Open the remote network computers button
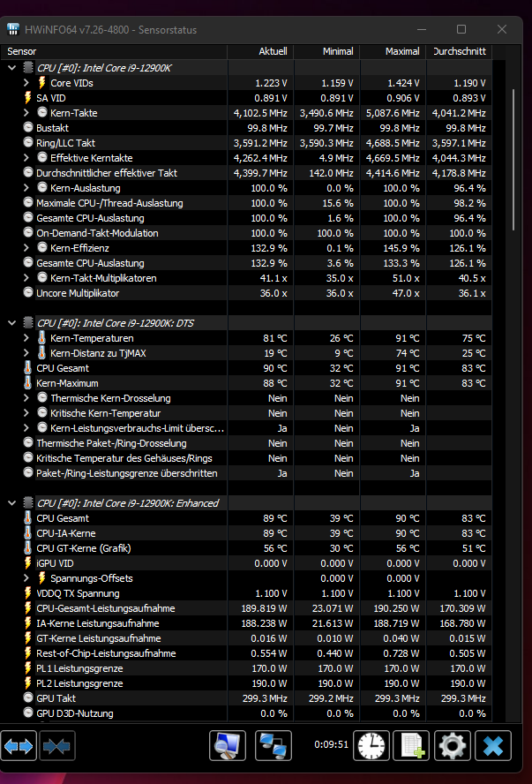532x784 pixels. tap(273, 745)
